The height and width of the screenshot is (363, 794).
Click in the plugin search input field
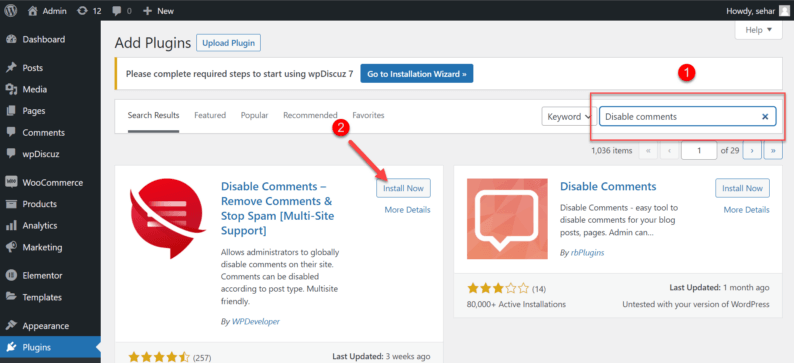pos(681,116)
